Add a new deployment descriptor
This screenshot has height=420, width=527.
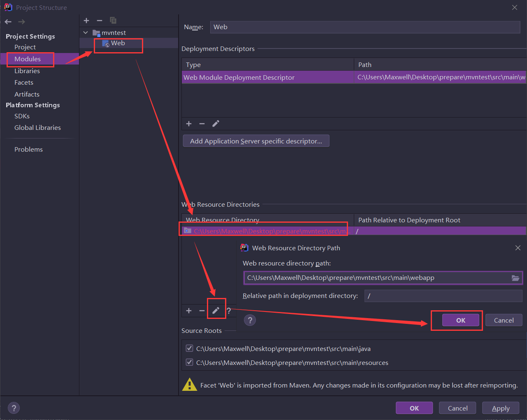[x=189, y=124]
